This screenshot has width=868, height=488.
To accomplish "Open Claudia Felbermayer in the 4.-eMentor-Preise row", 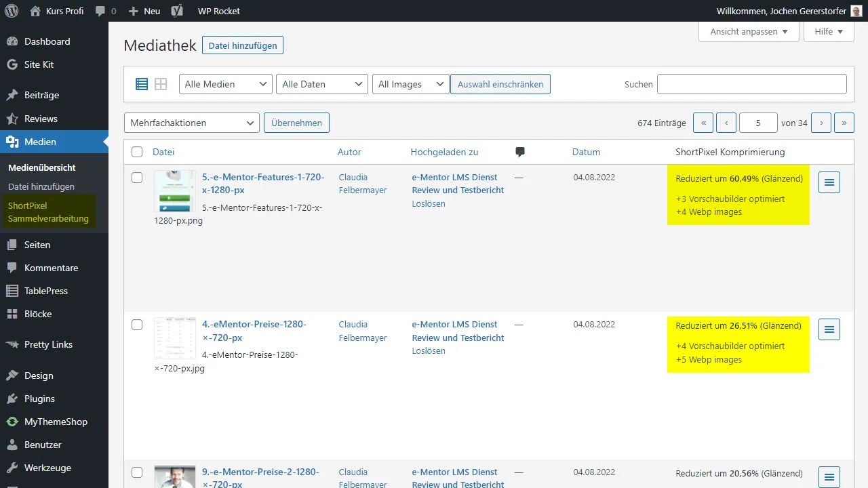I will [x=363, y=331].
